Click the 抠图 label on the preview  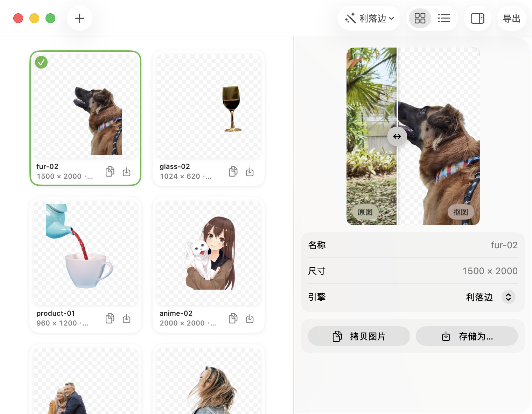pyautogui.click(x=461, y=212)
